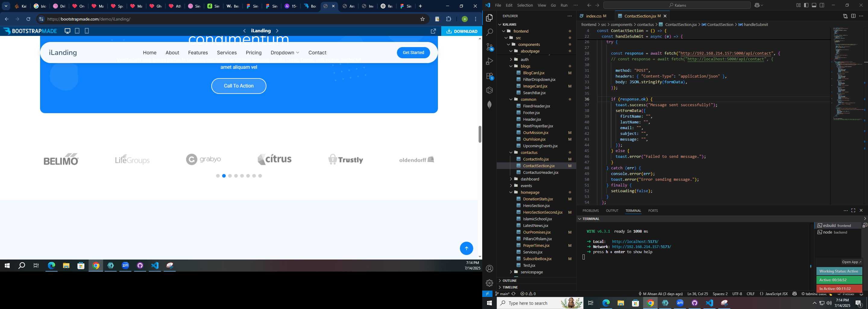Open Explorer views and more actions menu
The width and height of the screenshot is (868, 309).
pos(569,16)
